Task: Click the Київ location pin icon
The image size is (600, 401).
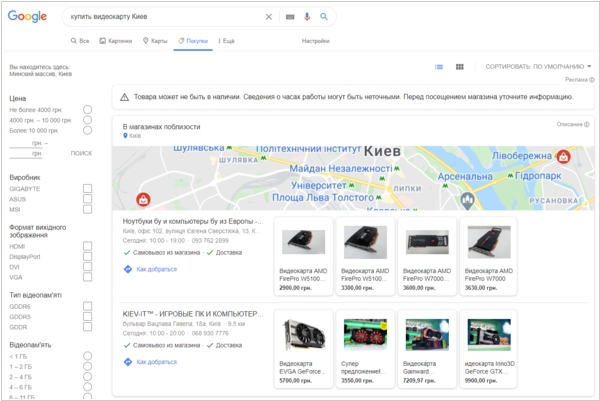Action: pos(125,136)
